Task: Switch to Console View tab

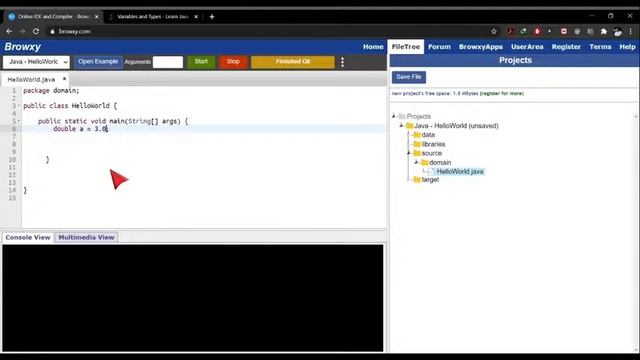Action: (x=28, y=237)
